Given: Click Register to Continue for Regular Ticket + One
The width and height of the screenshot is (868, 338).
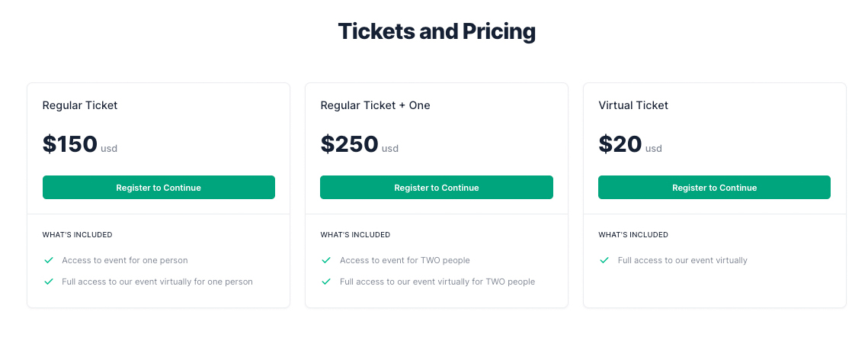Looking at the screenshot, I should (x=436, y=187).
